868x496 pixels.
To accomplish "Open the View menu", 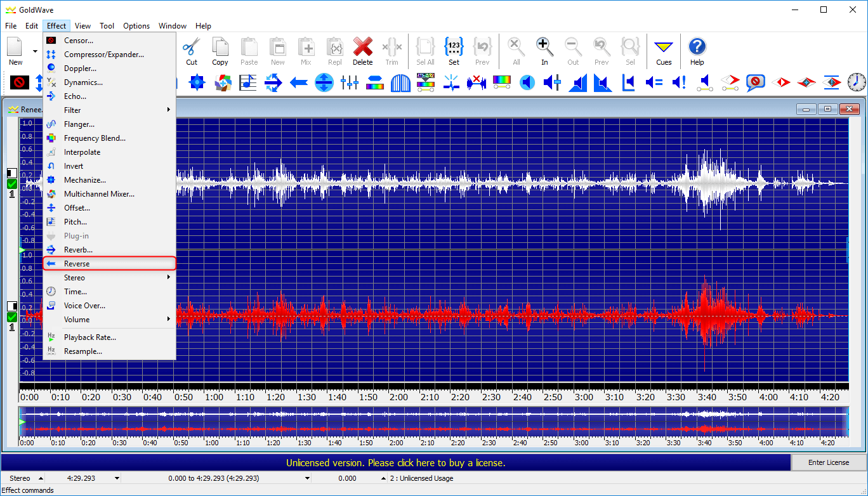I will coord(82,26).
